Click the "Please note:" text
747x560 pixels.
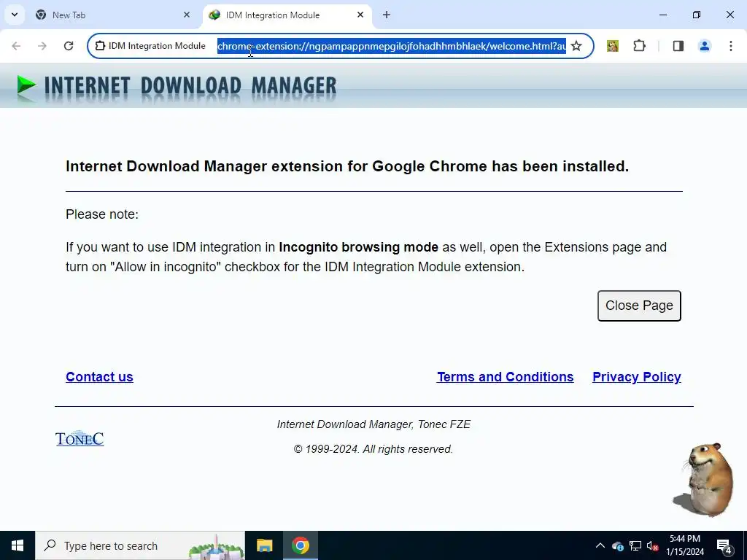pos(102,214)
